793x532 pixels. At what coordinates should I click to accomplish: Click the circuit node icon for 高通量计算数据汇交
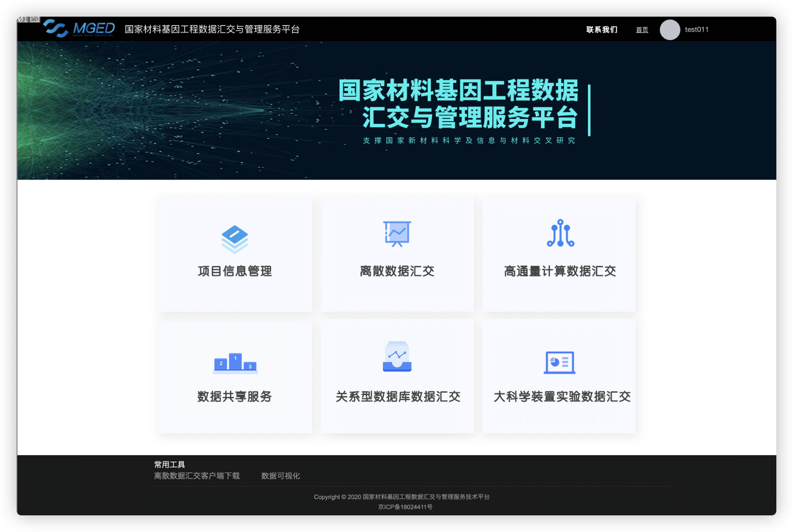pyautogui.click(x=560, y=233)
